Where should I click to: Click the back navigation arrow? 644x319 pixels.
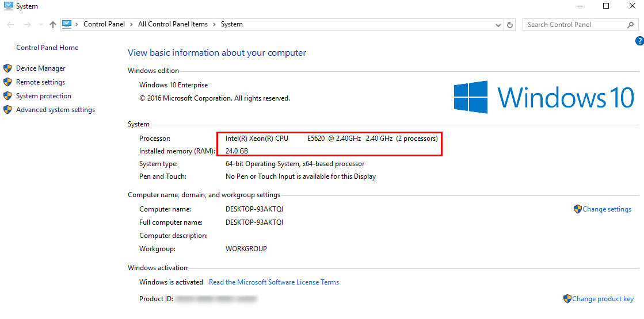(11, 25)
